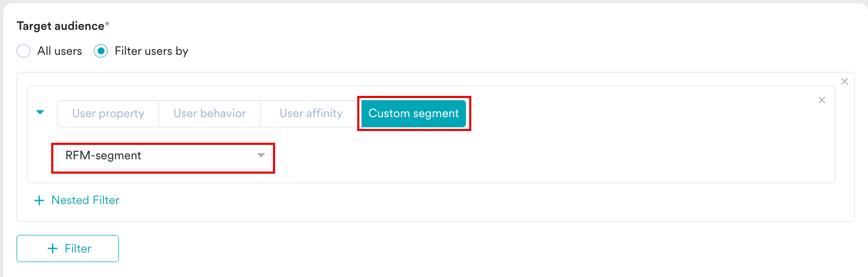
Task: Select the All users radio button
Action: pos(23,51)
